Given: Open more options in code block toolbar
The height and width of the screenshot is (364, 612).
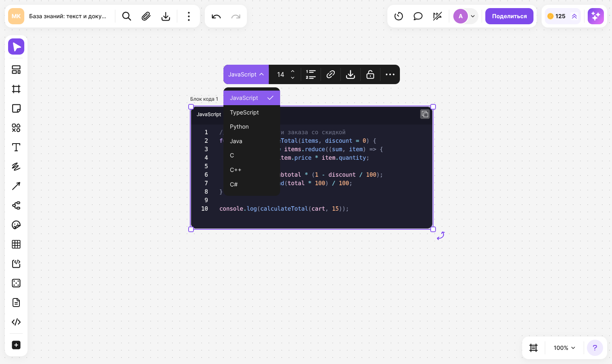Looking at the screenshot, I should pos(390,74).
